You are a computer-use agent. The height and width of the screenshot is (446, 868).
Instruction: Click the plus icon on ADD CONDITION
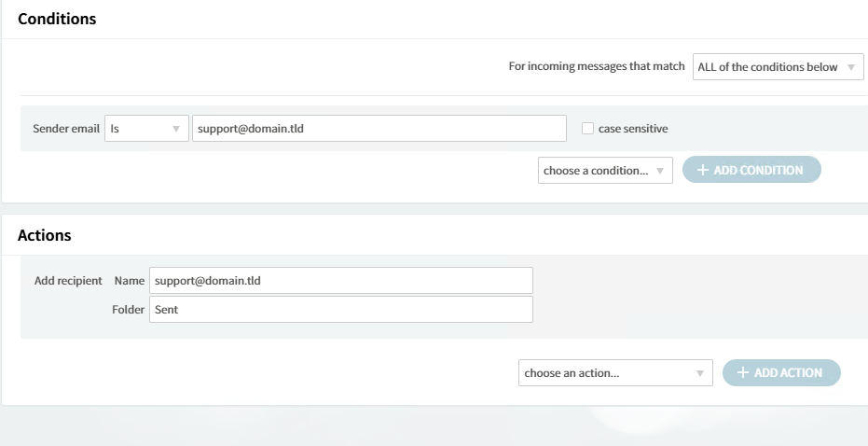[702, 171]
